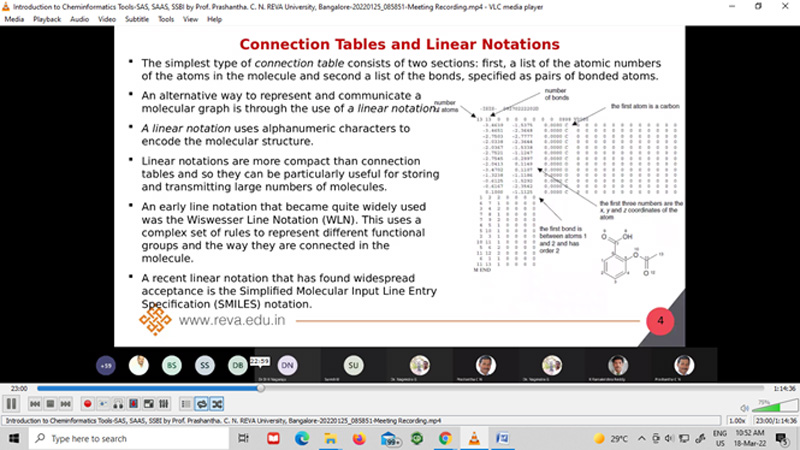
Task: Click the 1.00x playback speed indicator
Action: (737, 421)
